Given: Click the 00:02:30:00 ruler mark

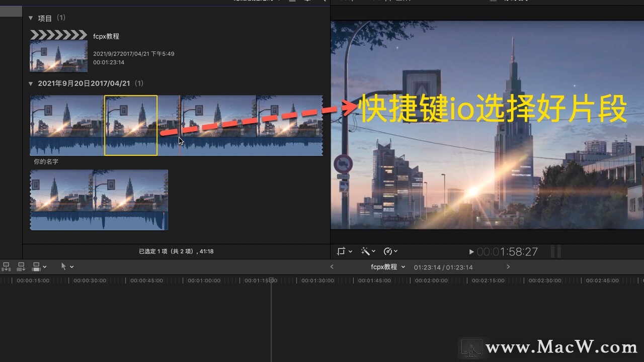Looking at the screenshot, I should [545, 281].
